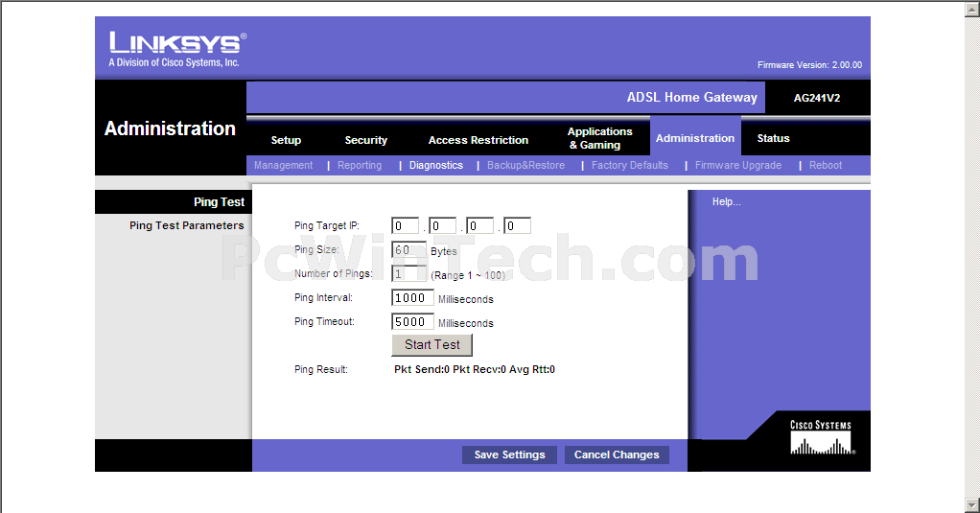
Task: Click the first Ping Target IP octet field
Action: [405, 225]
